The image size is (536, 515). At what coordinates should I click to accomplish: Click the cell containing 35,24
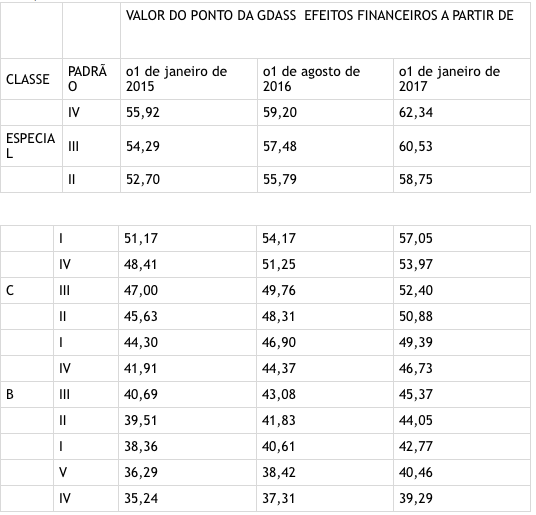187,499
